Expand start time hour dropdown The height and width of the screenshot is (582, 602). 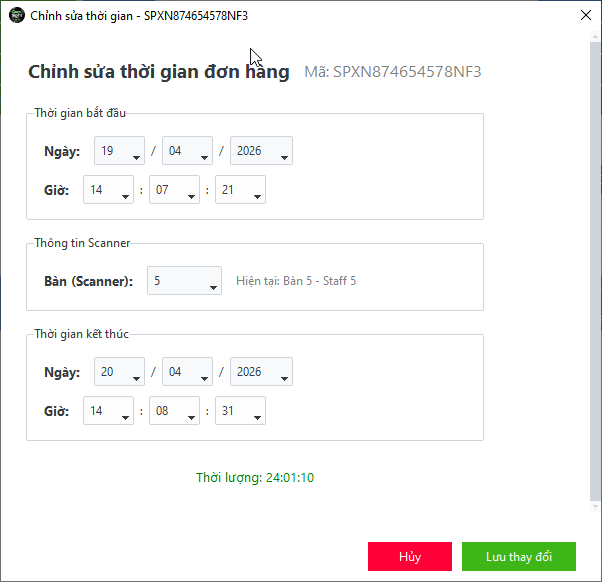(109, 191)
